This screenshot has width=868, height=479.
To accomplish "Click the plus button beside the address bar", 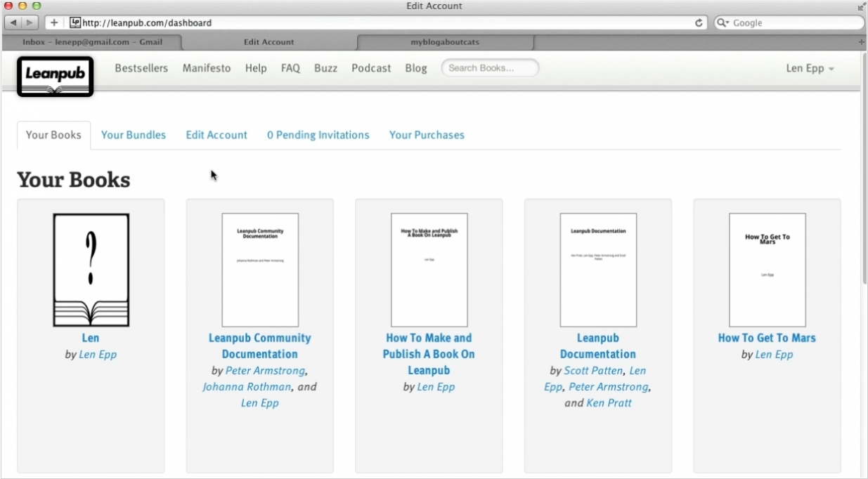I will point(54,22).
